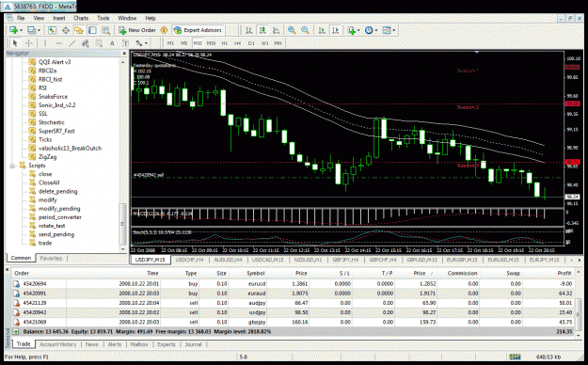Toggle chart shift icon
This screenshot has height=365, width=588.
point(335,30)
